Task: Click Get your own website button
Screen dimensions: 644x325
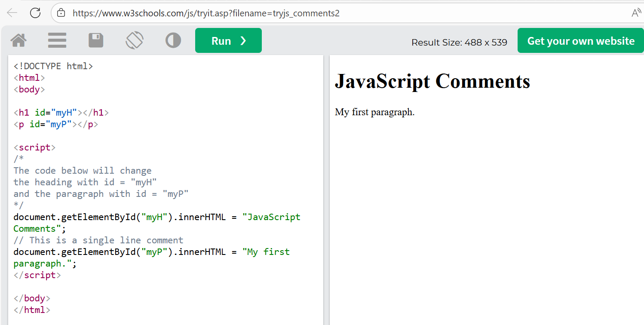Action: point(580,41)
